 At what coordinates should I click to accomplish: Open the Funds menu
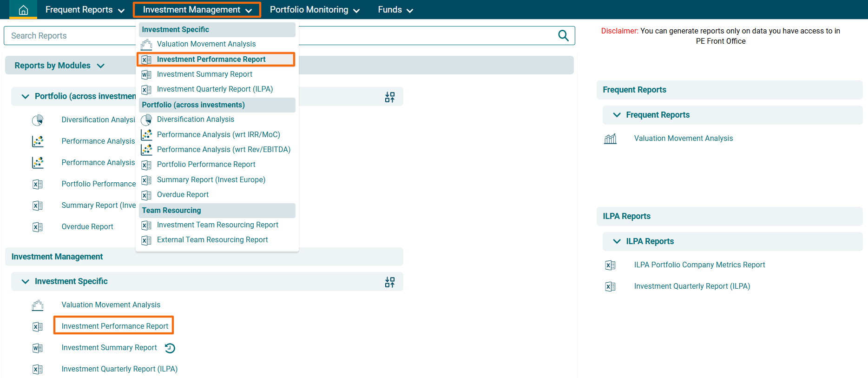click(395, 10)
